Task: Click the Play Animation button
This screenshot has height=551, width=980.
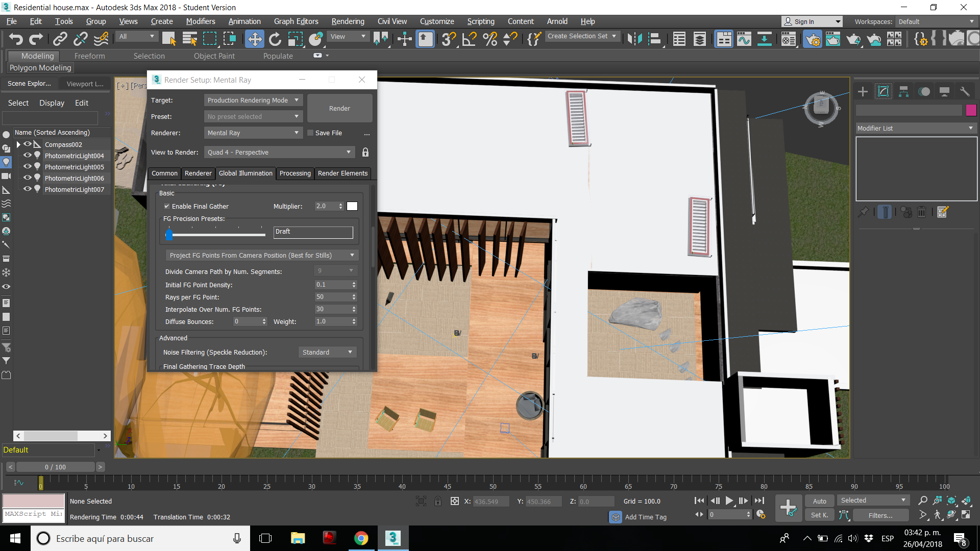Action: pyautogui.click(x=729, y=500)
